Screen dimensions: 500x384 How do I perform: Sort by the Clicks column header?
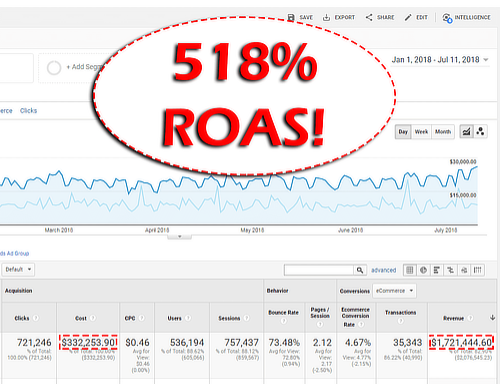point(22,318)
